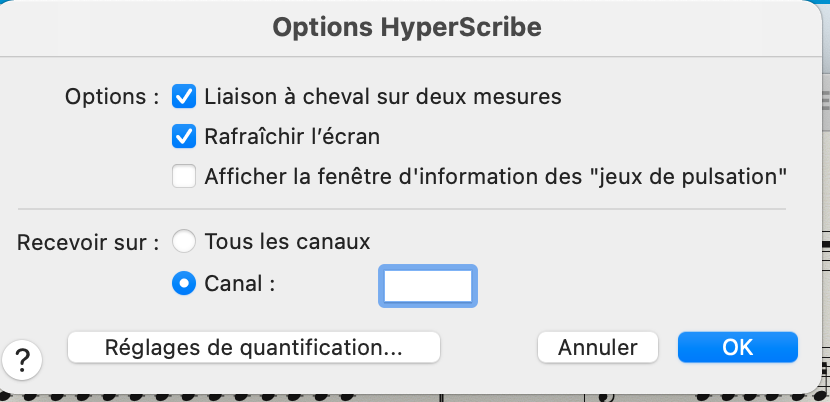Select the Canal radio button
830x402 pixels.
point(184,284)
